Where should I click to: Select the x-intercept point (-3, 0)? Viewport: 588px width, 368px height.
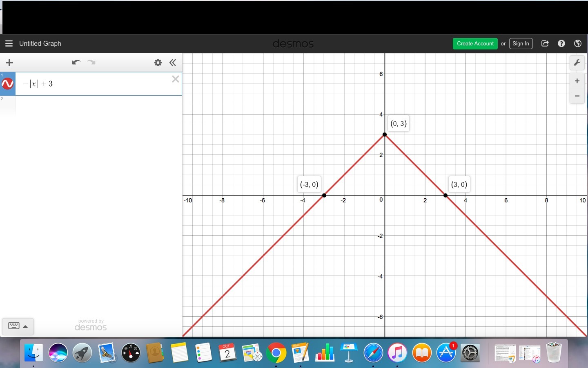point(324,195)
